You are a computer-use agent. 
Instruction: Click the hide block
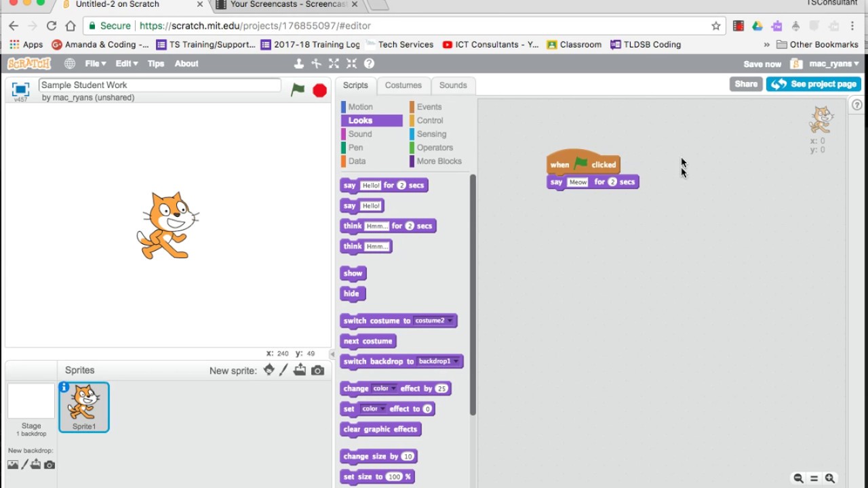pos(353,294)
